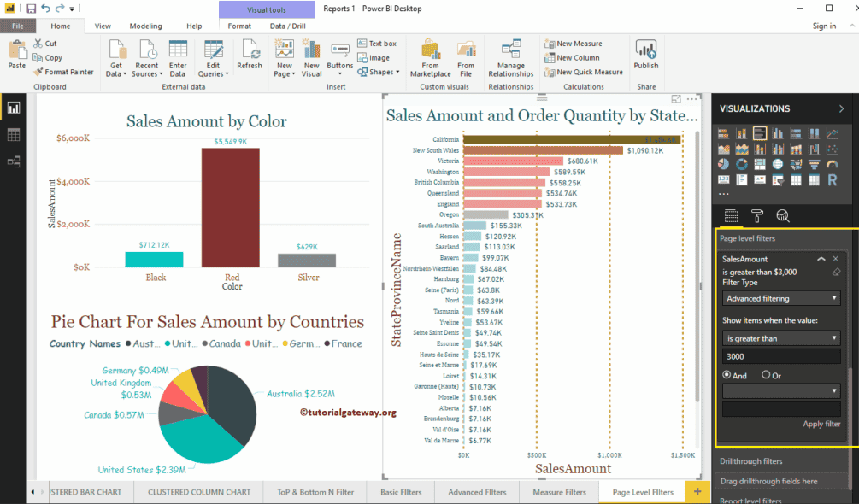Select the Donut chart visualization icon

tap(742, 164)
